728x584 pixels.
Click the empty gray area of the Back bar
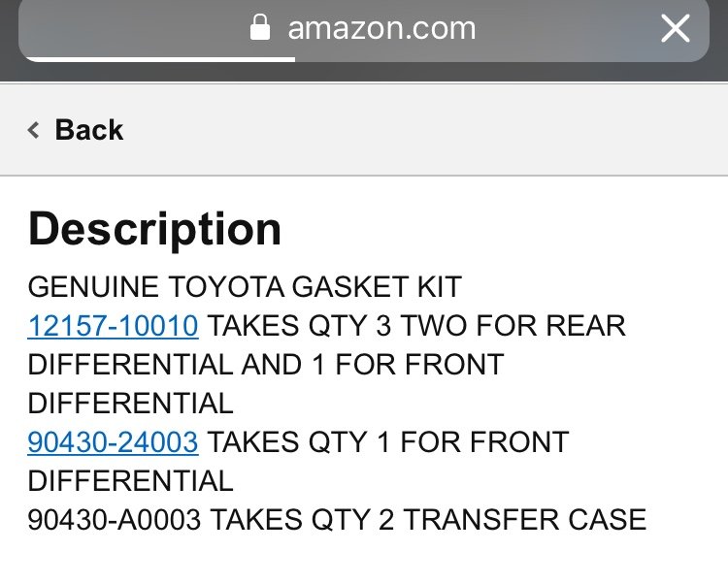coord(417,130)
